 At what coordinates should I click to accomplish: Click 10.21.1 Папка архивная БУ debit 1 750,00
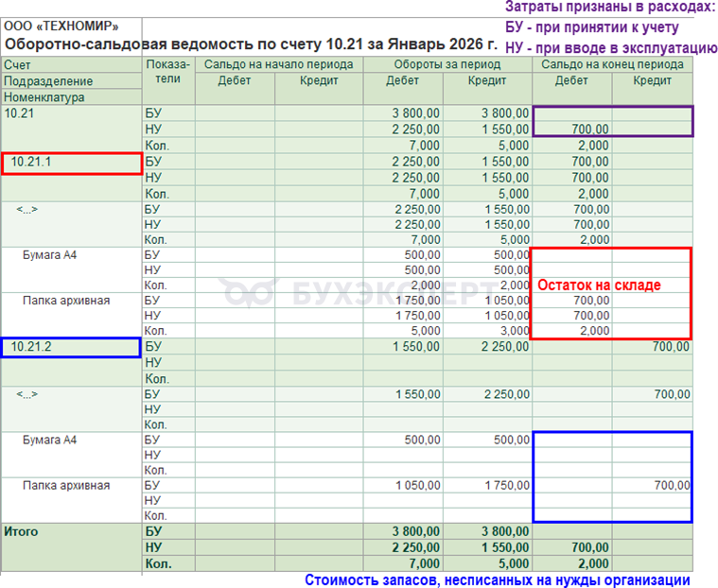(418, 301)
